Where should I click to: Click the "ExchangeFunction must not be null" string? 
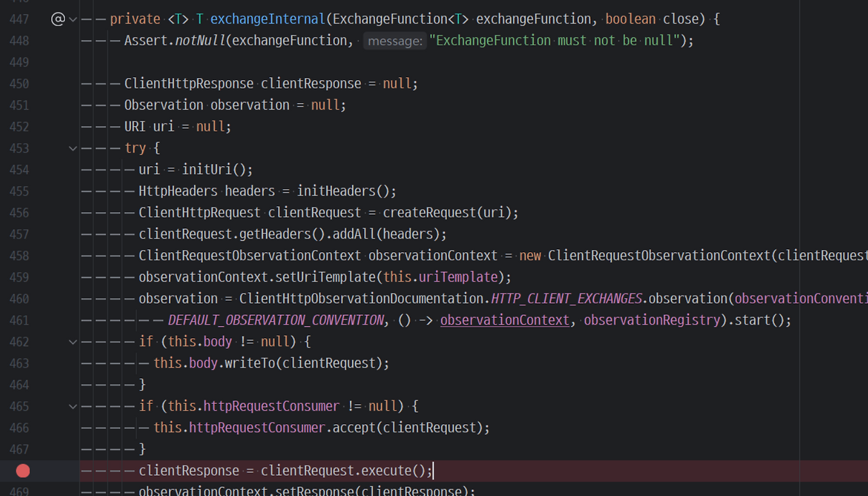click(x=554, y=41)
